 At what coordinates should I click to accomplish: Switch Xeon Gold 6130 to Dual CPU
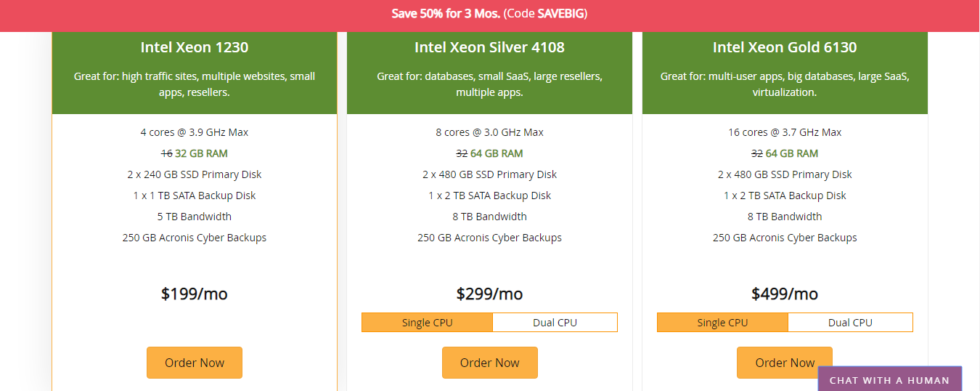[x=851, y=323]
